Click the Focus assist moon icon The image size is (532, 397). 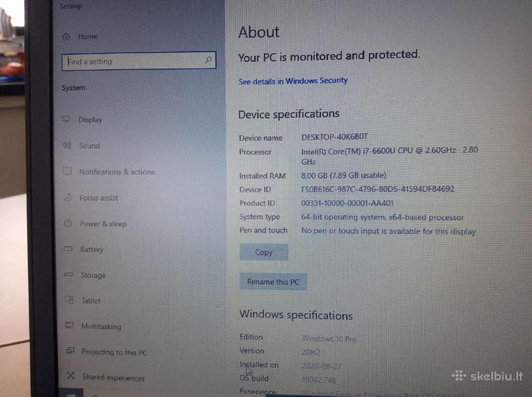click(67, 198)
